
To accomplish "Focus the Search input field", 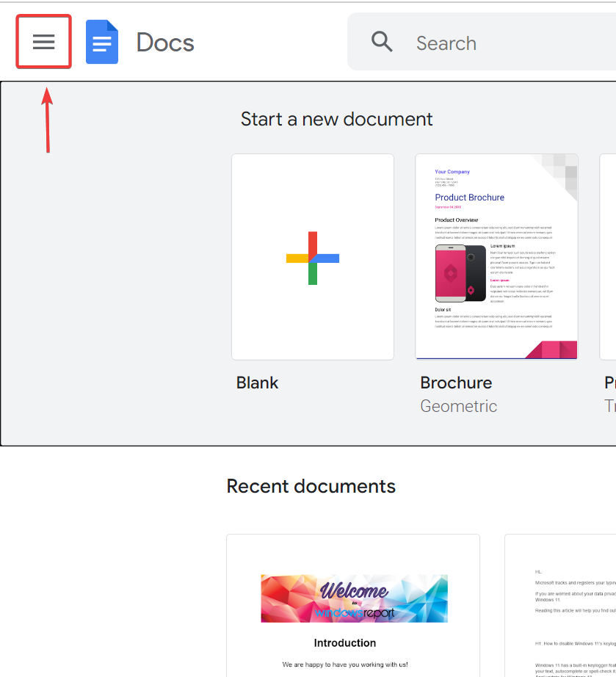I will pos(482,42).
